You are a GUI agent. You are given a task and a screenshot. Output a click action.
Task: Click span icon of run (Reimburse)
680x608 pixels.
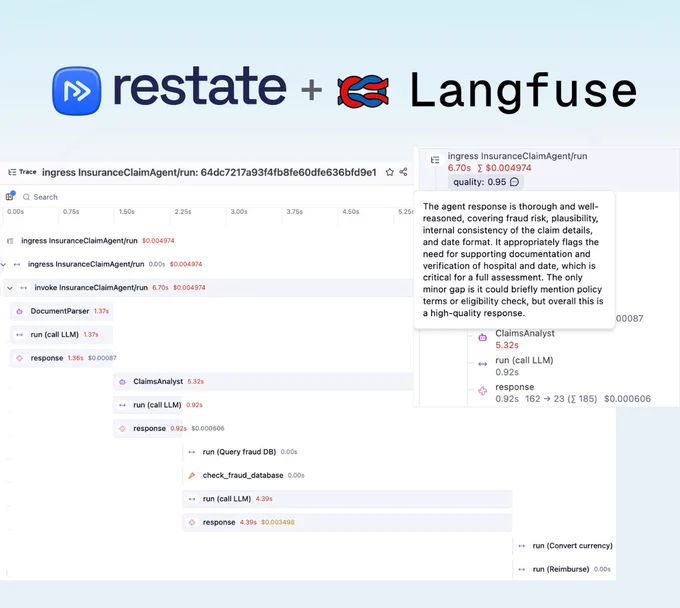point(522,569)
